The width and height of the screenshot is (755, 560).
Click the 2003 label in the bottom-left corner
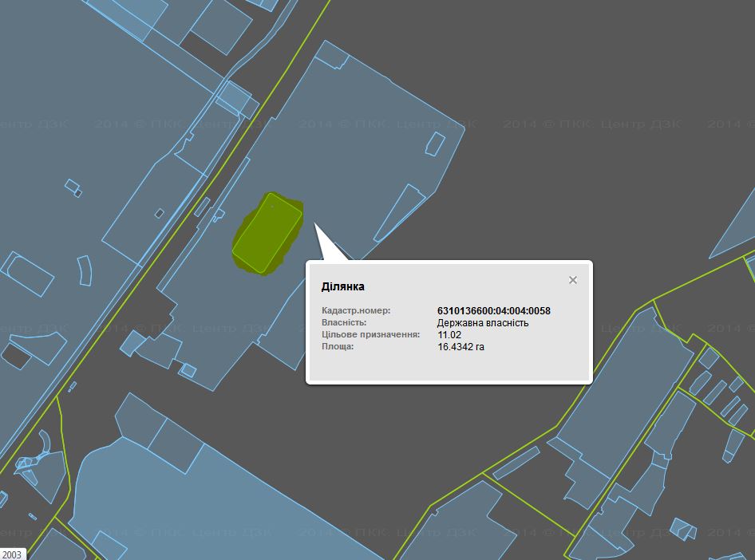coord(12,554)
